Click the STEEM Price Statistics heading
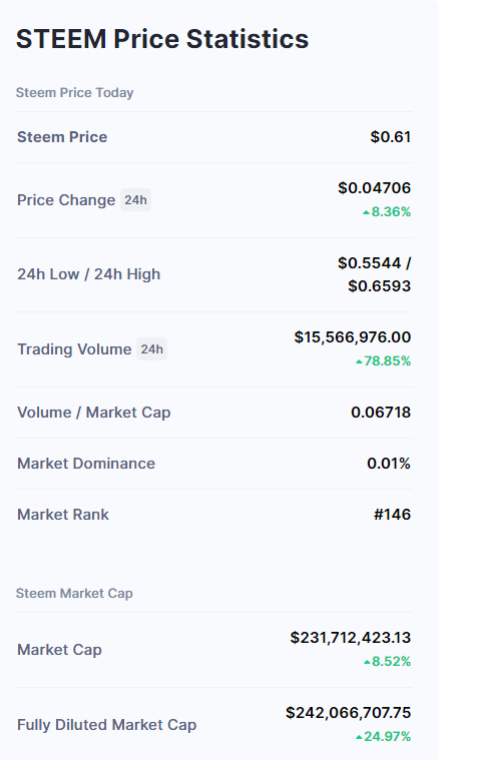The width and height of the screenshot is (500, 760). click(162, 39)
